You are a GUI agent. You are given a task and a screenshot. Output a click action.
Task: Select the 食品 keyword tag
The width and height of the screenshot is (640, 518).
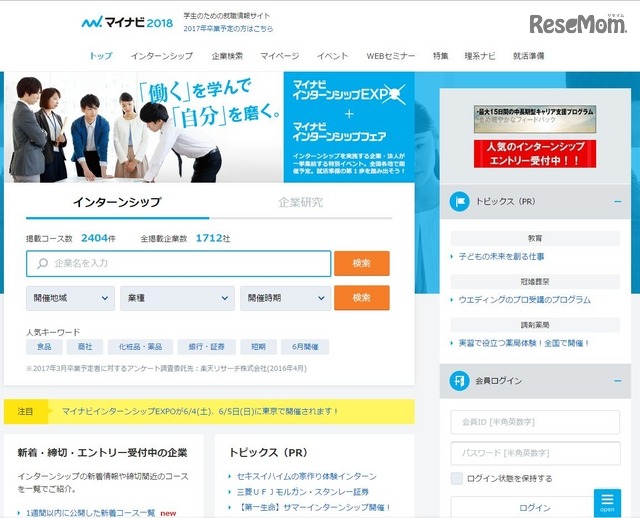(44, 347)
